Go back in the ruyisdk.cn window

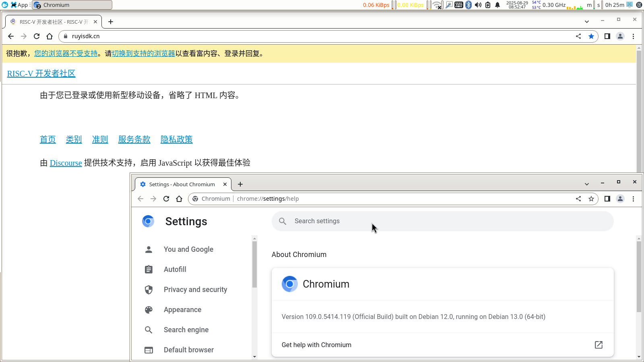11,36
